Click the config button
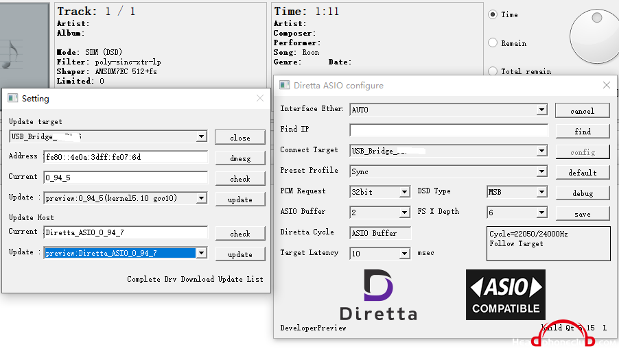Image resolution: width=619 pixels, height=364 pixels. (x=583, y=151)
